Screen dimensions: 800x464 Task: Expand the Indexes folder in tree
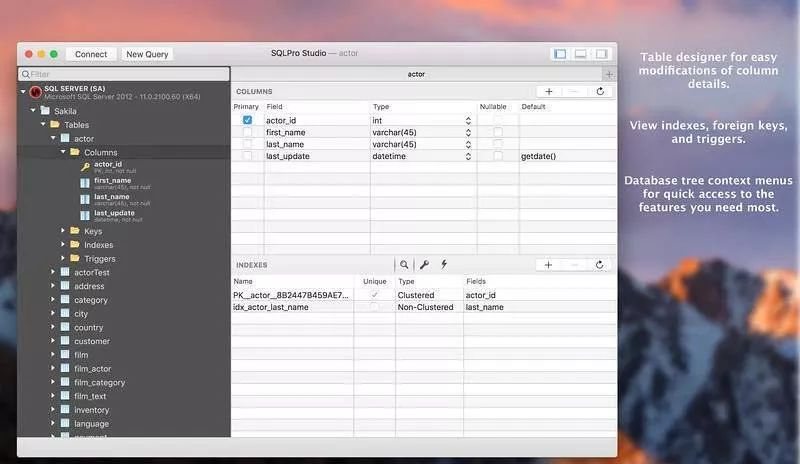[63, 245]
